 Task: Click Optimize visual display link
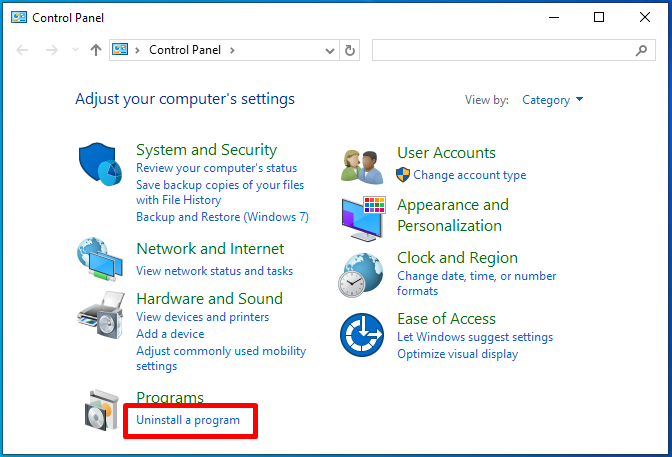(x=458, y=354)
